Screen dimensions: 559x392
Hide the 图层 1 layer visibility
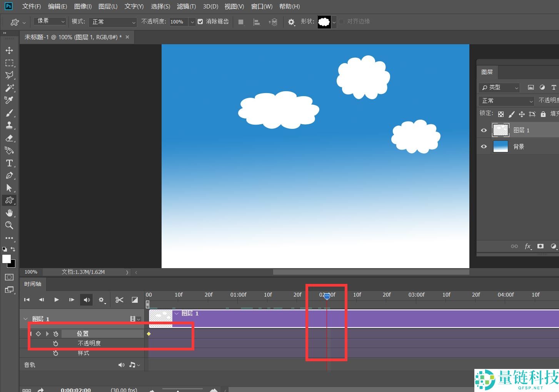coord(484,130)
